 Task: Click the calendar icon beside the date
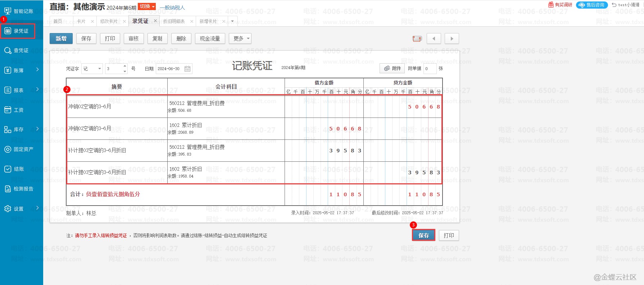pyautogui.click(x=187, y=69)
